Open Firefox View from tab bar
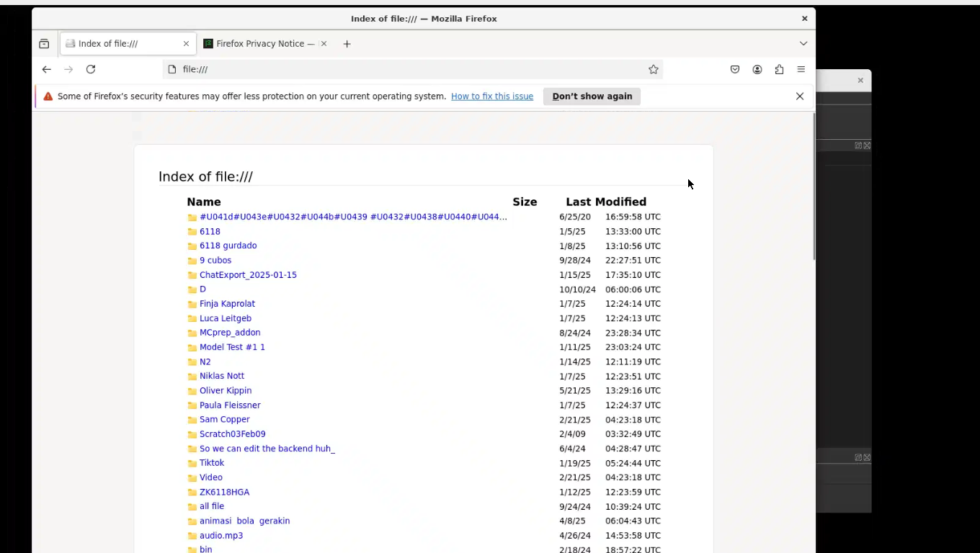The height and width of the screenshot is (553, 980). tap(44, 44)
